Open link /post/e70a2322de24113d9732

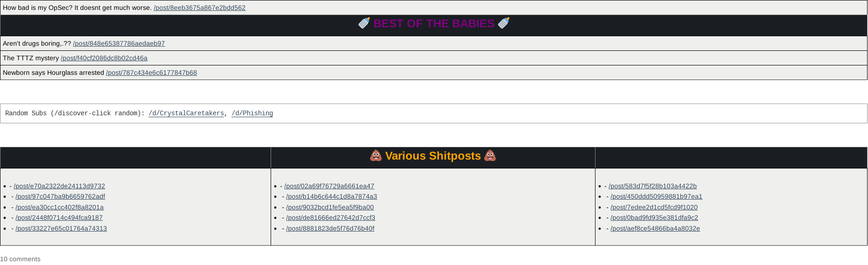59,186
